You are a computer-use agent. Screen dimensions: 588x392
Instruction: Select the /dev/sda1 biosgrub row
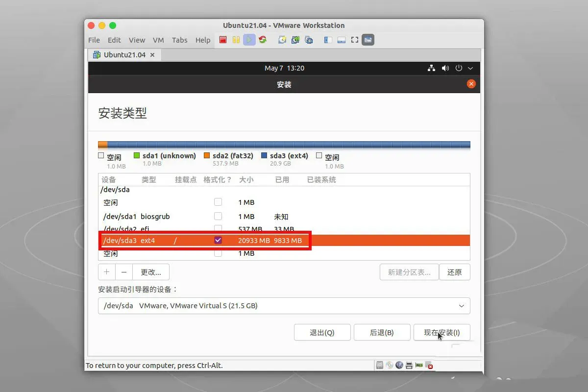(284, 216)
